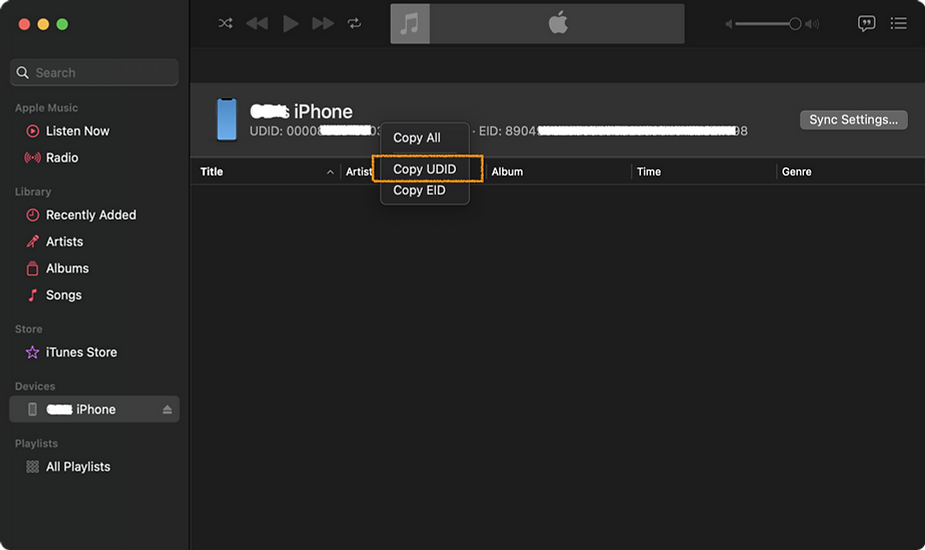Sort by the Time column
The width and height of the screenshot is (925, 550).
click(649, 172)
